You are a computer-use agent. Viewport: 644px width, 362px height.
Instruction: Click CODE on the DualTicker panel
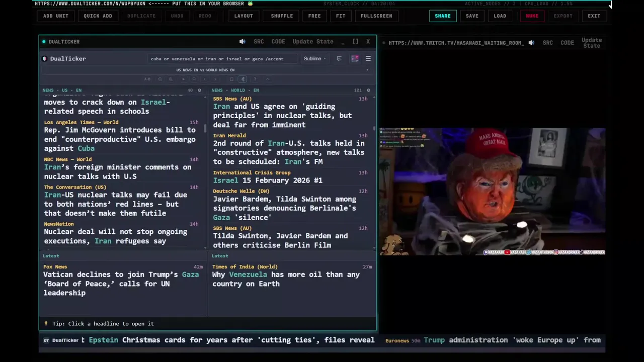pos(278,42)
